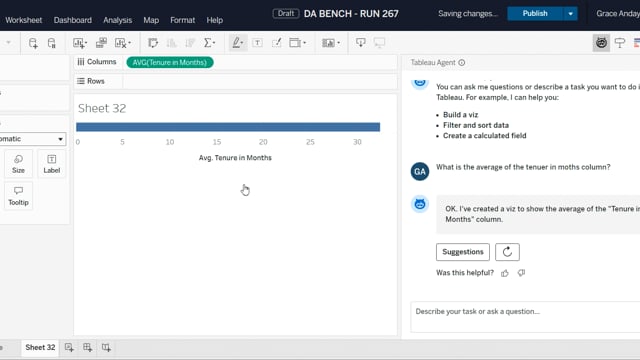Click the Highlight pen toolbar icon
The image size is (640, 360).
236,43
